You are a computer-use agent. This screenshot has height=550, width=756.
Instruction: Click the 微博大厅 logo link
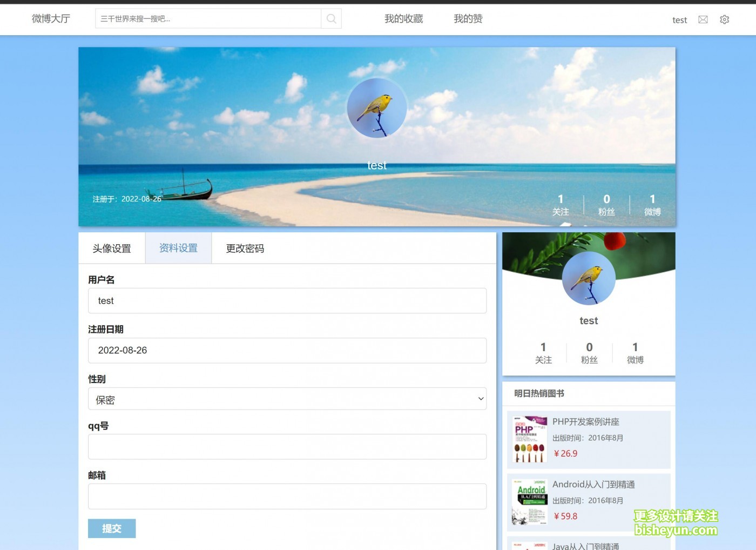(x=51, y=19)
